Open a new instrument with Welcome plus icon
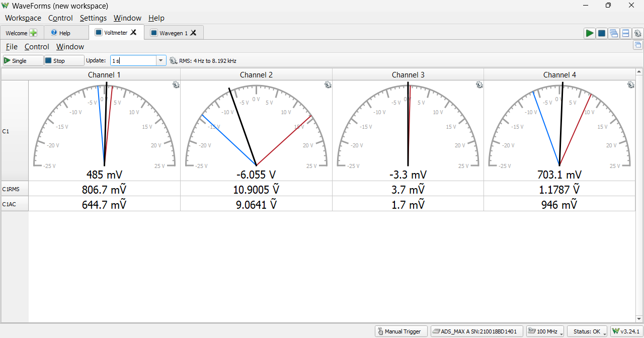 (33, 33)
